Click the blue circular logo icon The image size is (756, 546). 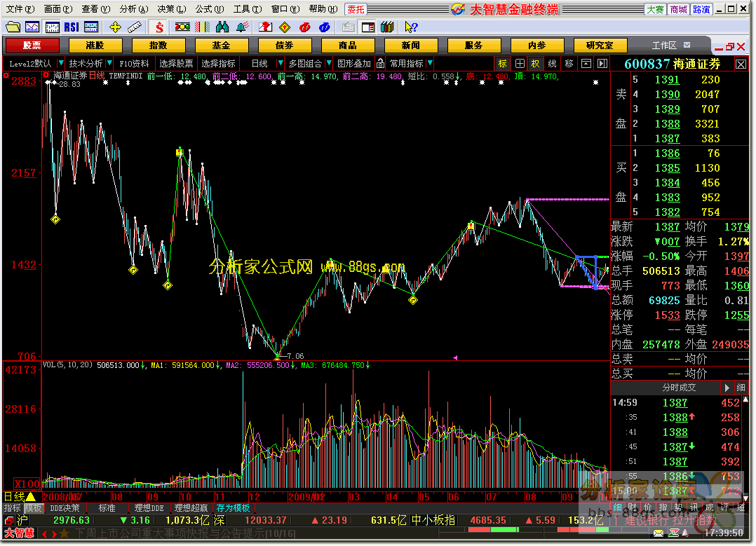coord(325,27)
